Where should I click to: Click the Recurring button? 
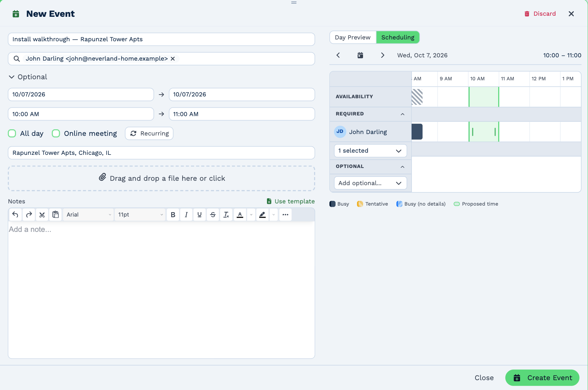click(149, 134)
